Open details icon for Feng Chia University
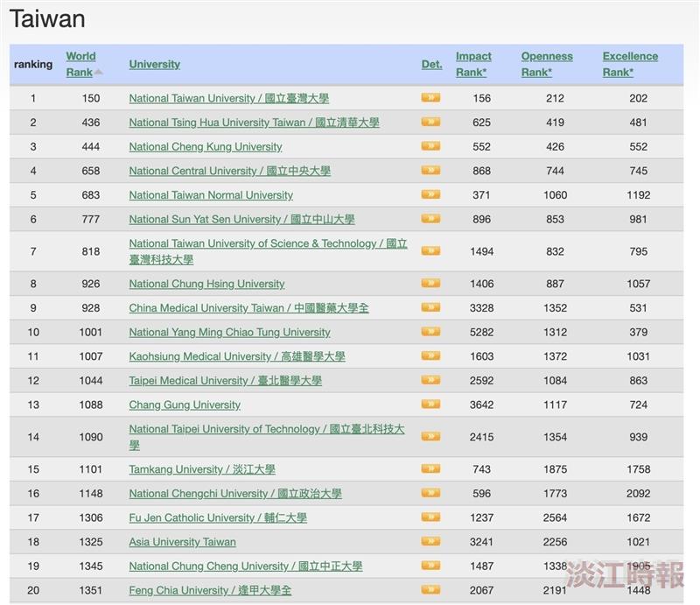This screenshot has width=700, height=605. (x=430, y=589)
